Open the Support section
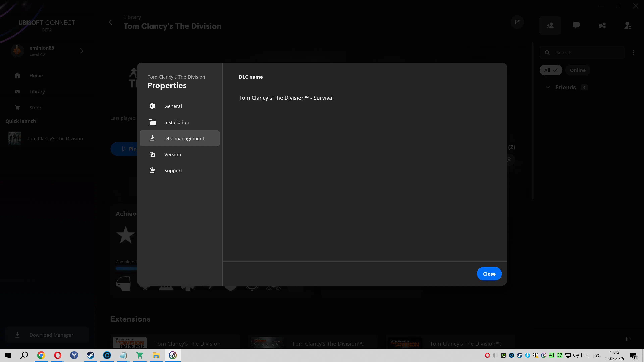Image resolution: width=644 pixels, height=362 pixels. coord(179,170)
